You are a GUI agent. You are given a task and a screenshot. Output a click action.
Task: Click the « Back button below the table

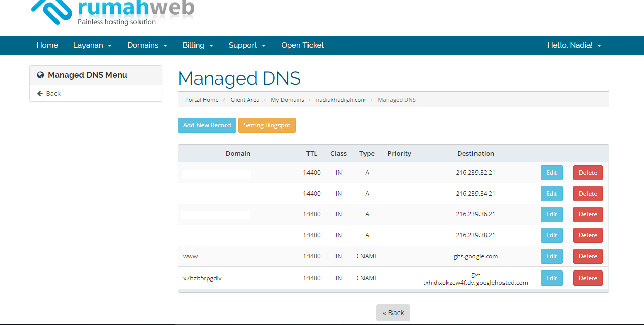pyautogui.click(x=393, y=313)
